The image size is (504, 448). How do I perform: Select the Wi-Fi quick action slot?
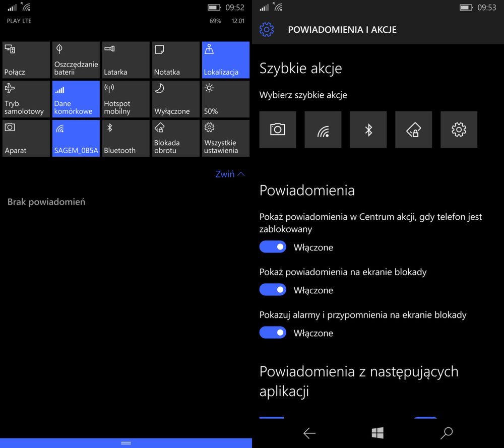(323, 130)
